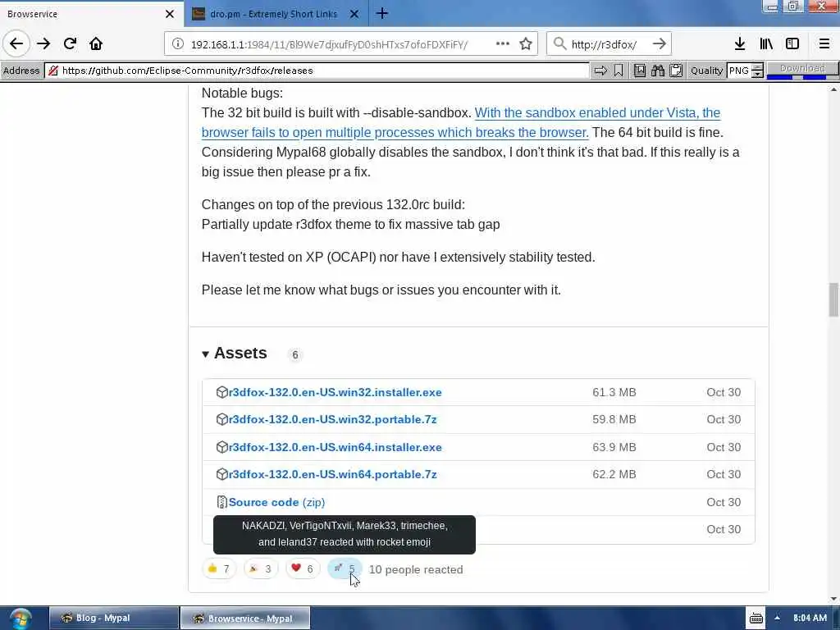Click the 61.3 MB size text
Viewport: 840px width, 630px height.
(614, 392)
